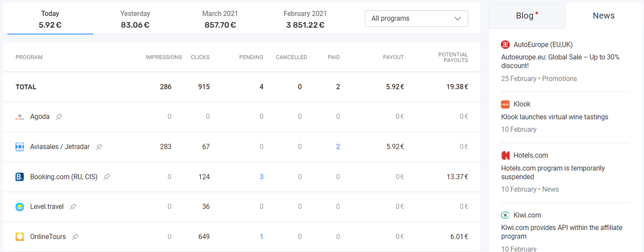The image size is (644, 252).
Task: Open the Level.travel program link
Action: point(47,207)
